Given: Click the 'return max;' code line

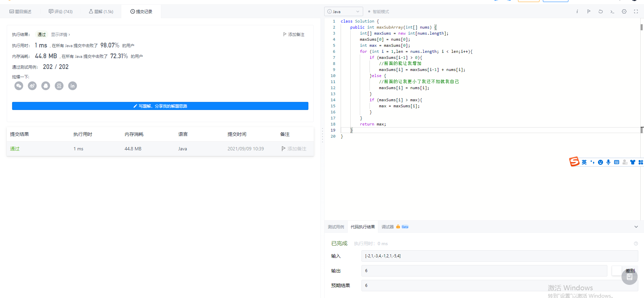Looking at the screenshot, I should tap(373, 124).
